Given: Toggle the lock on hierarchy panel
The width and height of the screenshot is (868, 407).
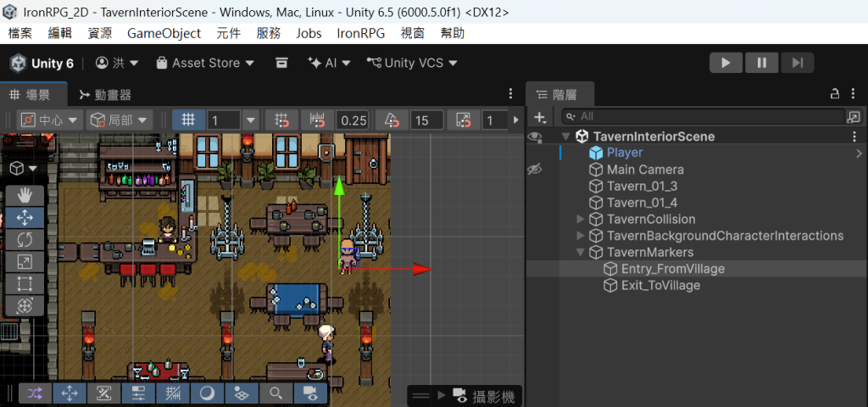Looking at the screenshot, I should (835, 94).
